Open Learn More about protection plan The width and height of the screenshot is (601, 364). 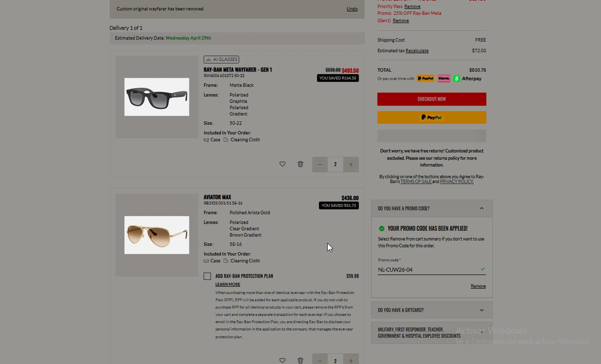coord(228,284)
